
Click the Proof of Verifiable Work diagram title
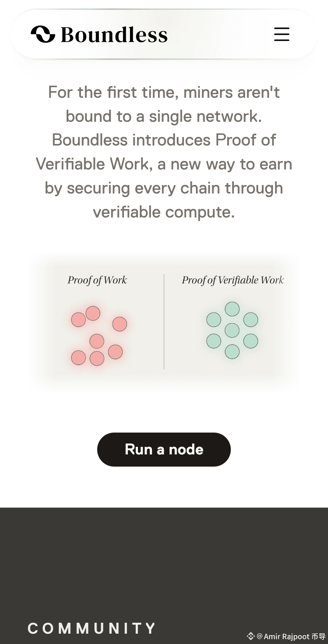point(233,280)
